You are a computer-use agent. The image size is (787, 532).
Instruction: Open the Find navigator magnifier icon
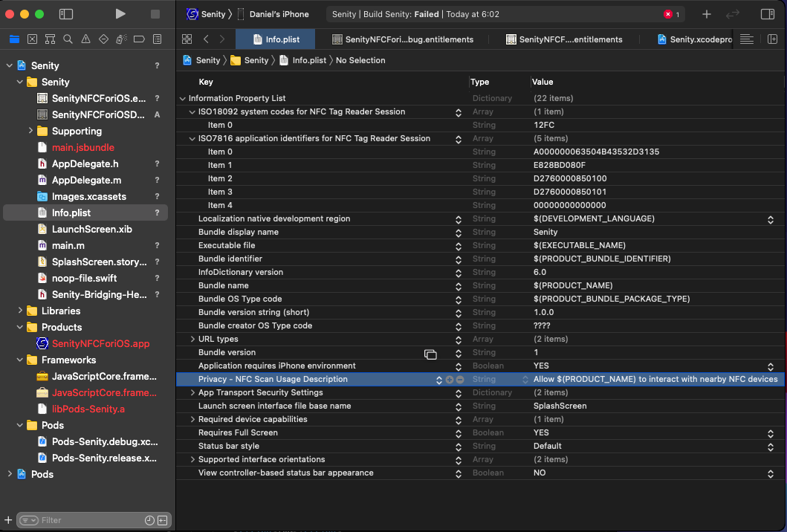[68, 39]
